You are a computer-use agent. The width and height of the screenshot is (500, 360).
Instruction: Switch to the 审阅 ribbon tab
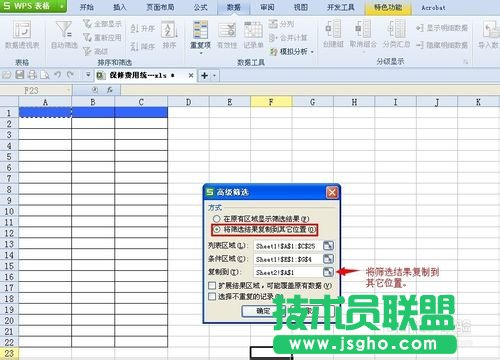tap(267, 7)
